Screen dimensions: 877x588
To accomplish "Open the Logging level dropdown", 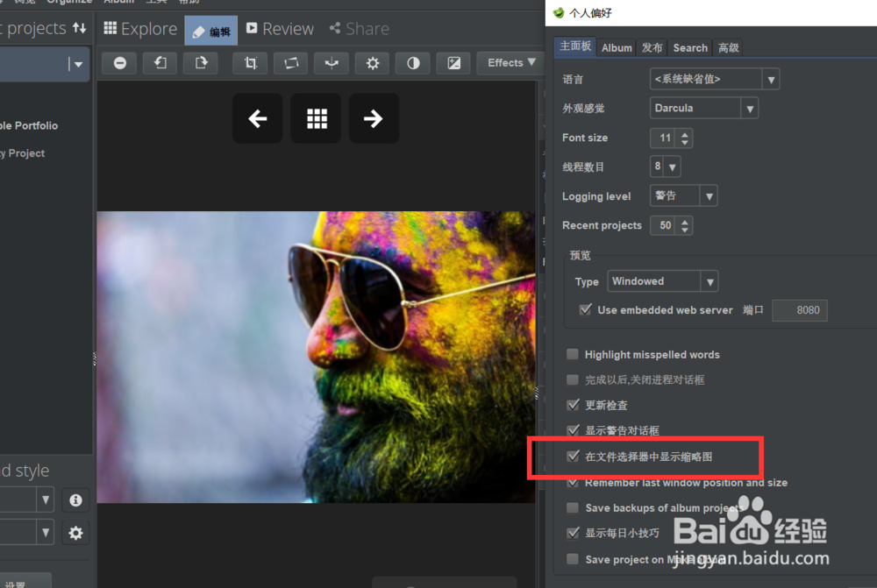I will point(683,195).
